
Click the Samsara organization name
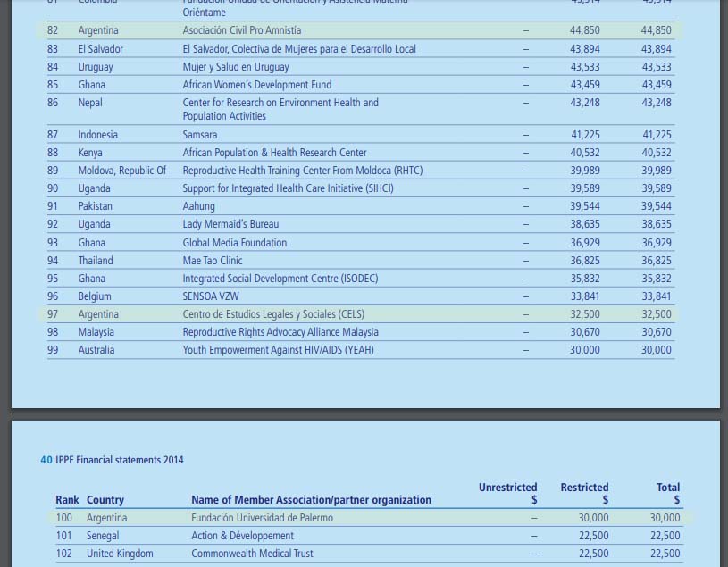pyautogui.click(x=199, y=135)
